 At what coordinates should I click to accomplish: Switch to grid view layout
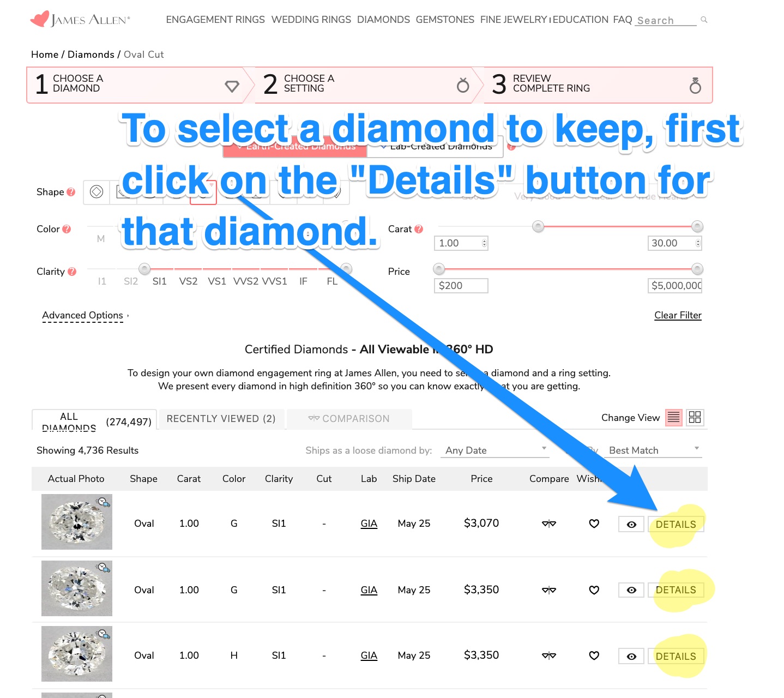coord(695,418)
